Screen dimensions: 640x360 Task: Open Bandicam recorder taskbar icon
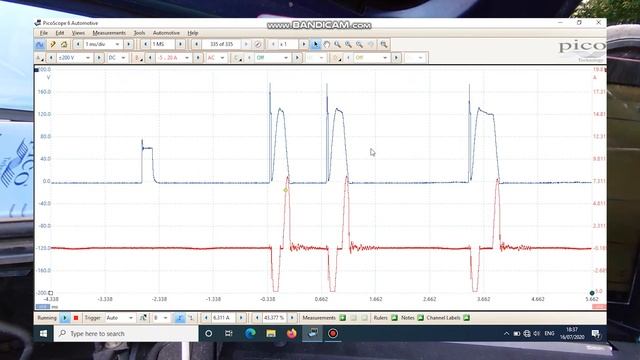pyautogui.click(x=333, y=334)
